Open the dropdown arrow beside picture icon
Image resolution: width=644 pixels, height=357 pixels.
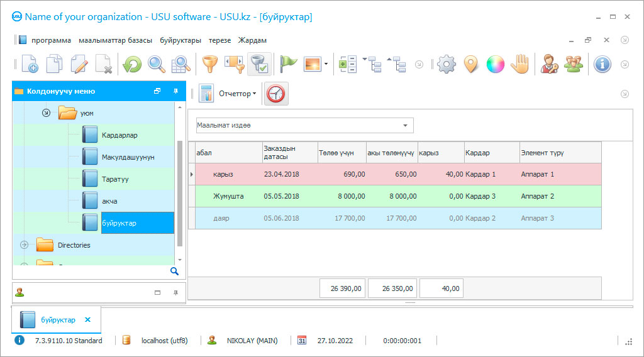326,64
